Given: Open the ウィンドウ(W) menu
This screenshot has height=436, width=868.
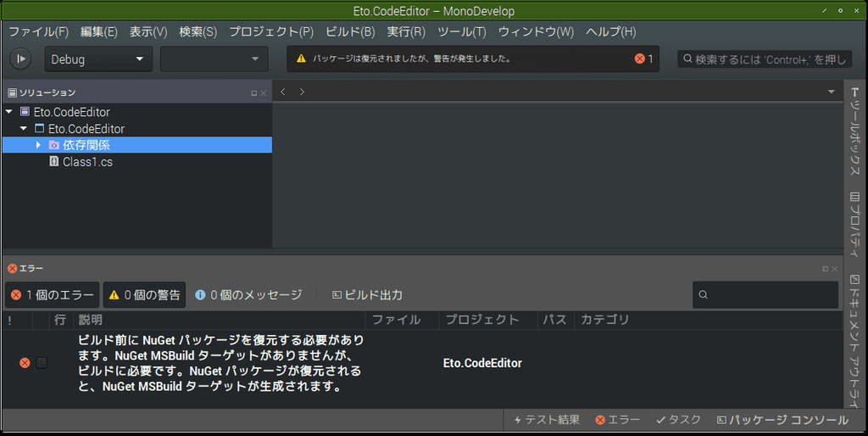Looking at the screenshot, I should 536,31.
